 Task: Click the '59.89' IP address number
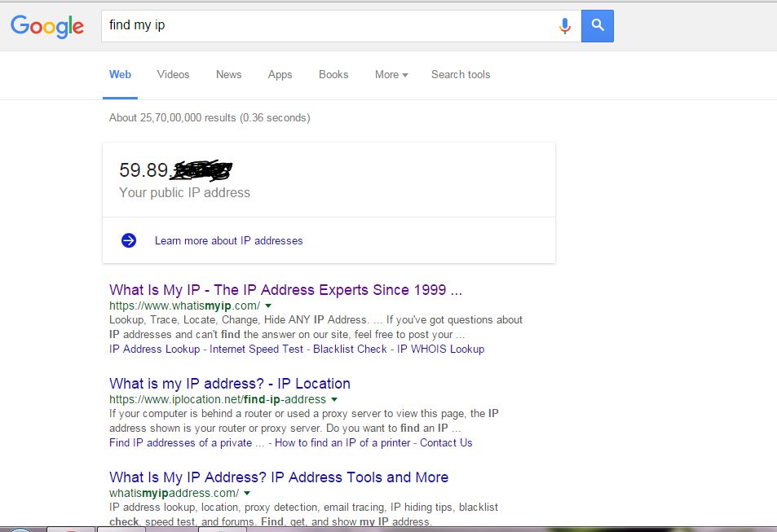pyautogui.click(x=143, y=170)
